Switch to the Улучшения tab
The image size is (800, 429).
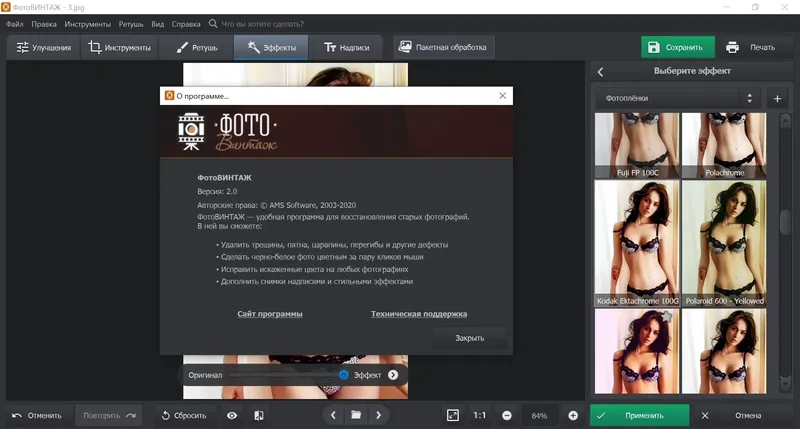coord(44,47)
